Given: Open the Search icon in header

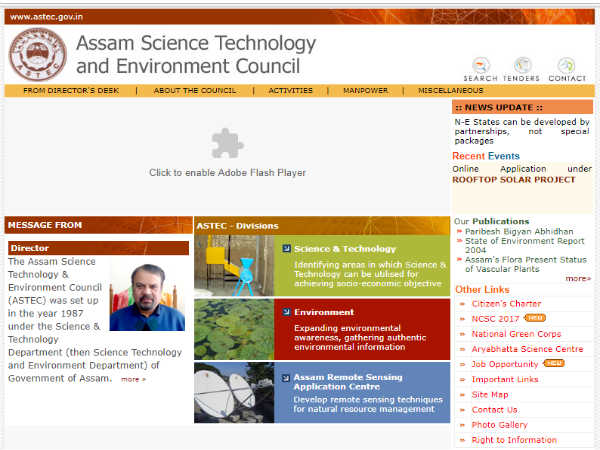Looking at the screenshot, I should click(x=480, y=69).
